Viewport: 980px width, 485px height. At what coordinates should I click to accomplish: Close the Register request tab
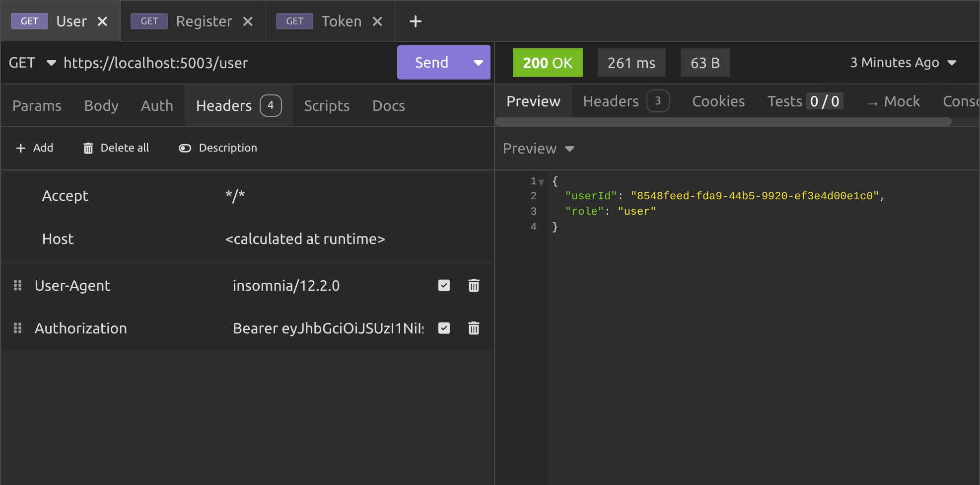tap(248, 21)
